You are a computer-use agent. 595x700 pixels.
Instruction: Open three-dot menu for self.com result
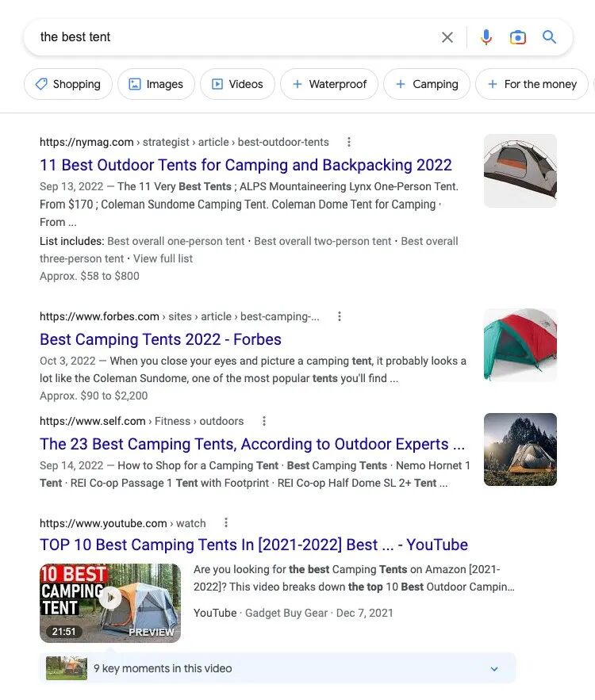(264, 421)
